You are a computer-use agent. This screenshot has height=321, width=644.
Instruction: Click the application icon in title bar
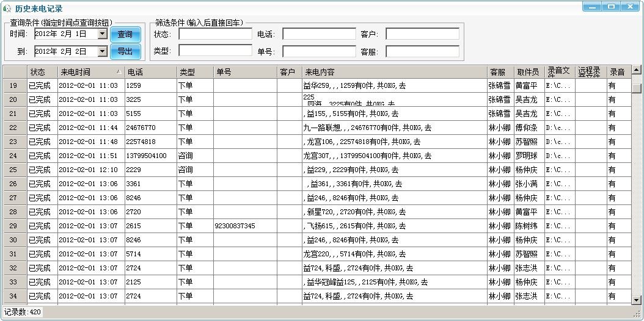pos(7,9)
